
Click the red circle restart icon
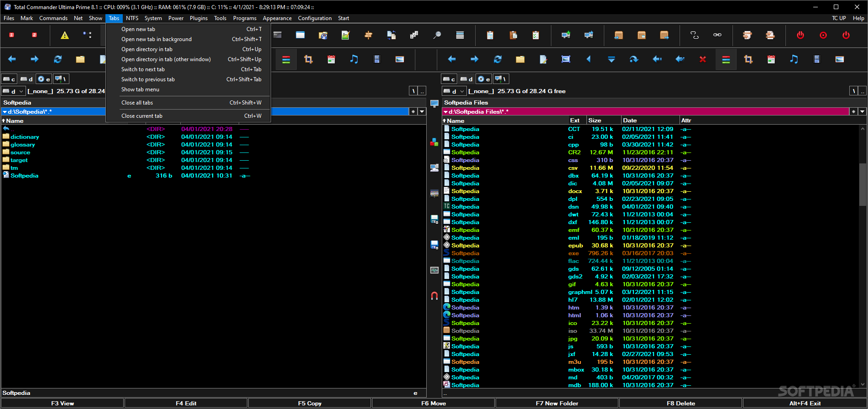(823, 35)
